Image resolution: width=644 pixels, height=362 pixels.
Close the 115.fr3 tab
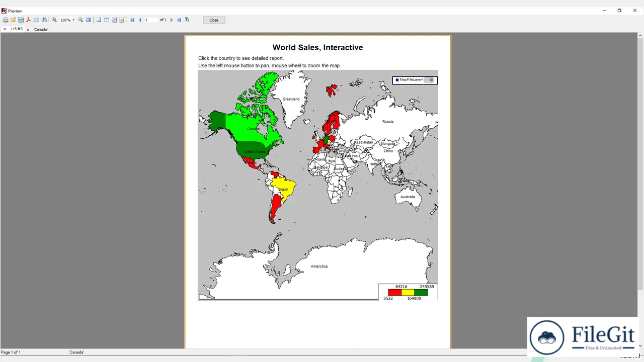(x=5, y=29)
